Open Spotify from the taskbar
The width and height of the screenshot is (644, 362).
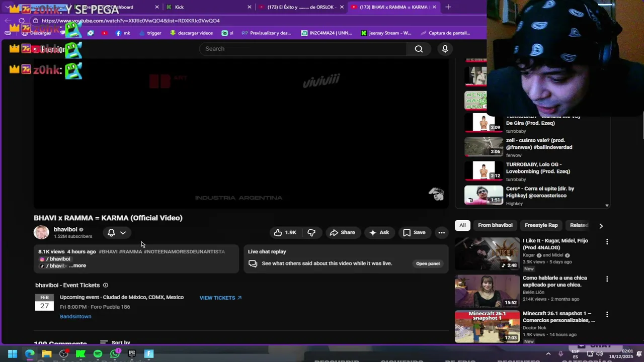point(98,353)
